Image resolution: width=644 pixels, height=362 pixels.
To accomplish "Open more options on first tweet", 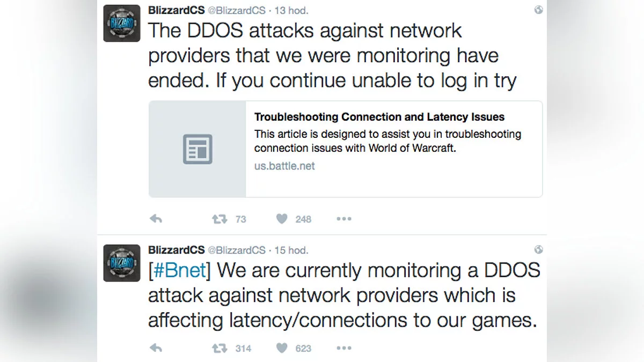I will (343, 219).
